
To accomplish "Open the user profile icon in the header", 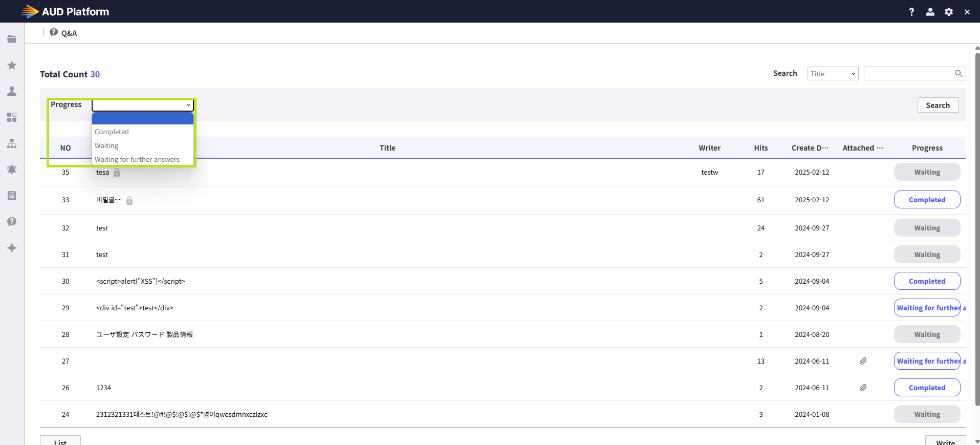I will tap(930, 12).
